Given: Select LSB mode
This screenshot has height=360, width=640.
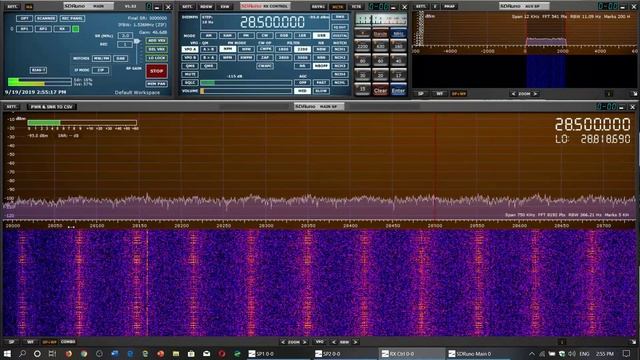Looking at the screenshot, I should coord(302,36).
